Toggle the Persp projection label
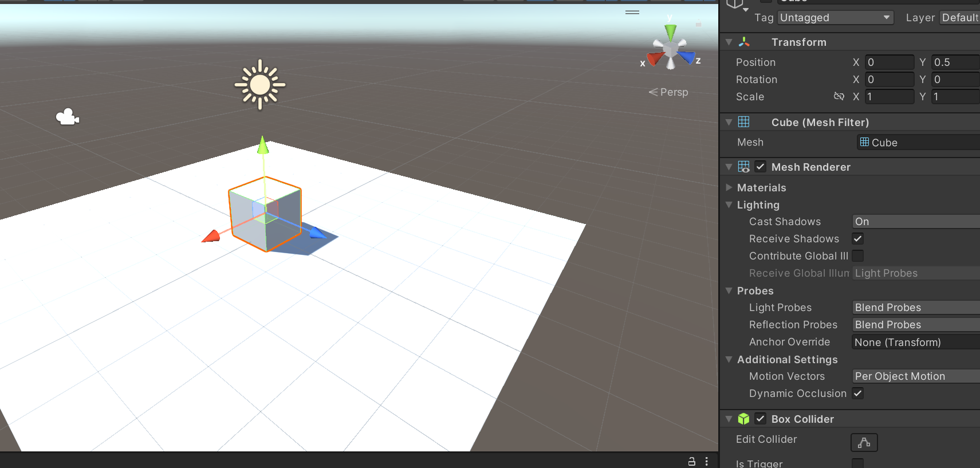The image size is (980, 468). 668,92
